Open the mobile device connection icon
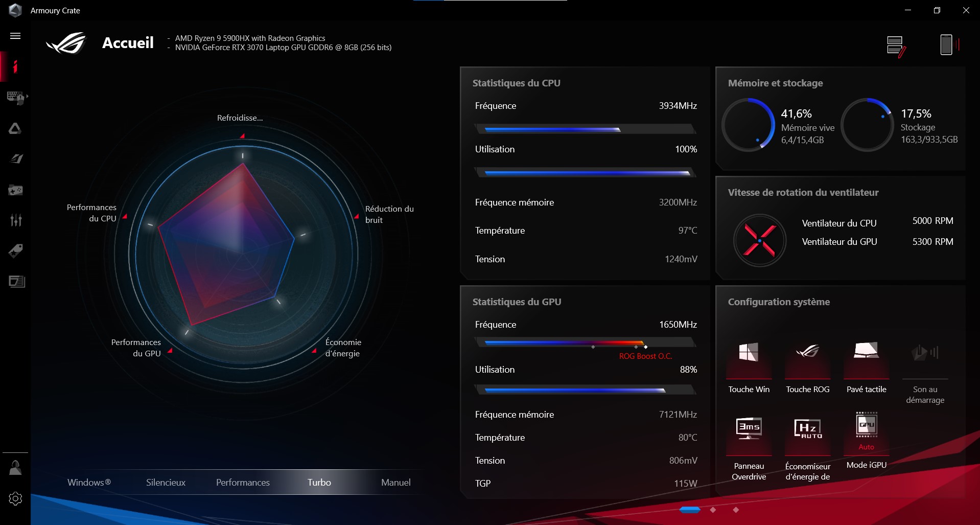The height and width of the screenshot is (525, 980). 949,44
